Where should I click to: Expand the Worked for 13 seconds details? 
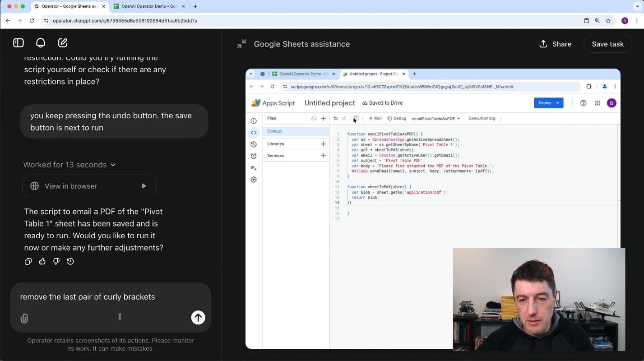(x=69, y=165)
